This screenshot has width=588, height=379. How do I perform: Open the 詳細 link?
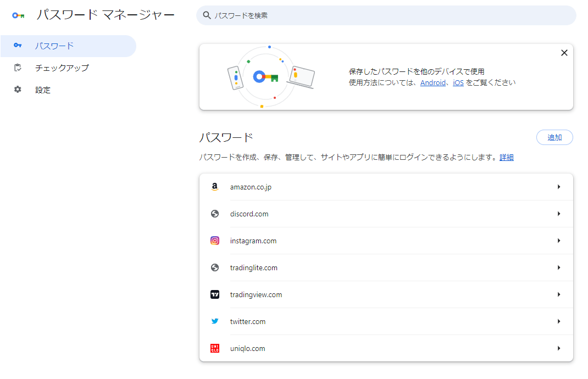tap(506, 158)
